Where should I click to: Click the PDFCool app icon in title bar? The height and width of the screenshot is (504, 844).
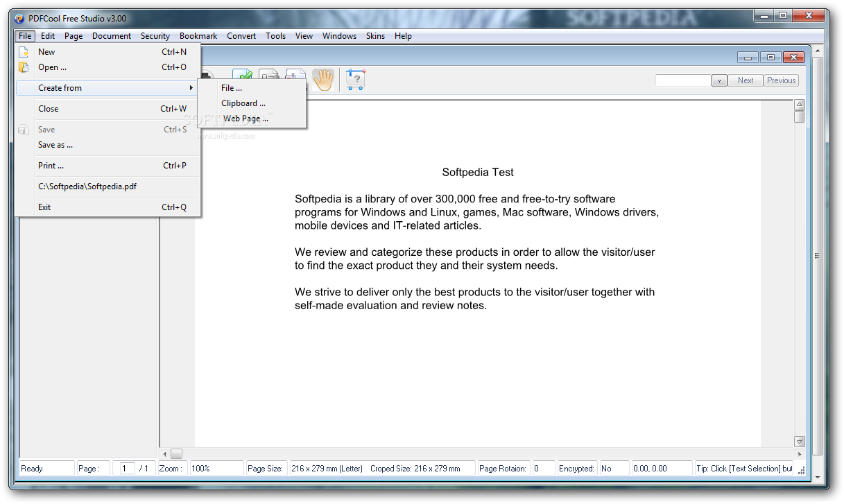(x=19, y=18)
